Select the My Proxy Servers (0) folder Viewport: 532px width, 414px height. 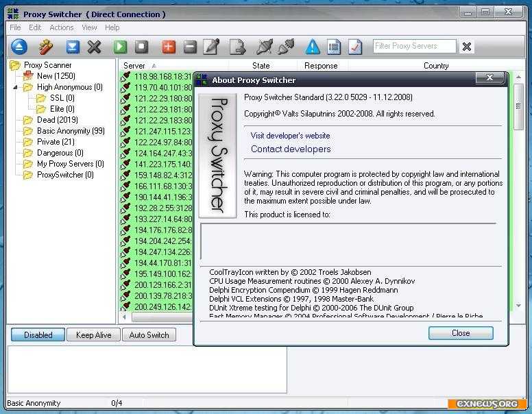coord(70,164)
